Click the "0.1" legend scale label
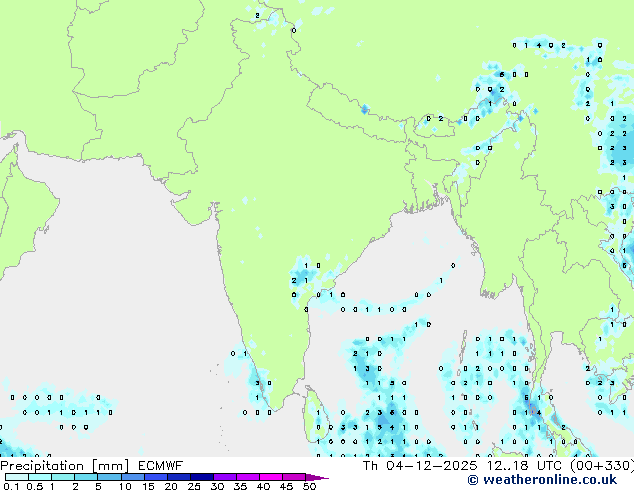The width and height of the screenshot is (634, 490). click(11, 486)
